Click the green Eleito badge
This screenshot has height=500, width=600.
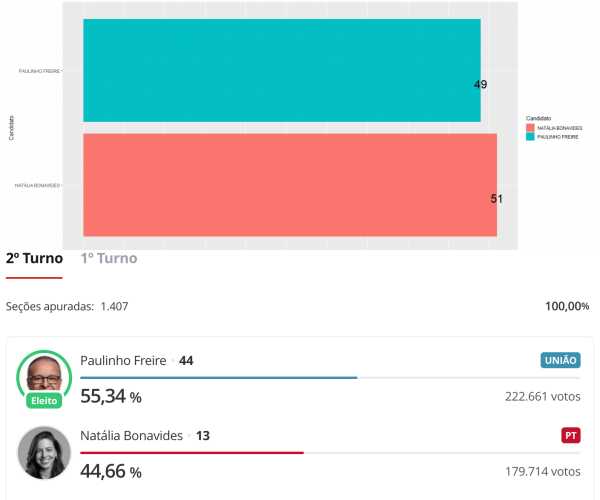click(44, 400)
